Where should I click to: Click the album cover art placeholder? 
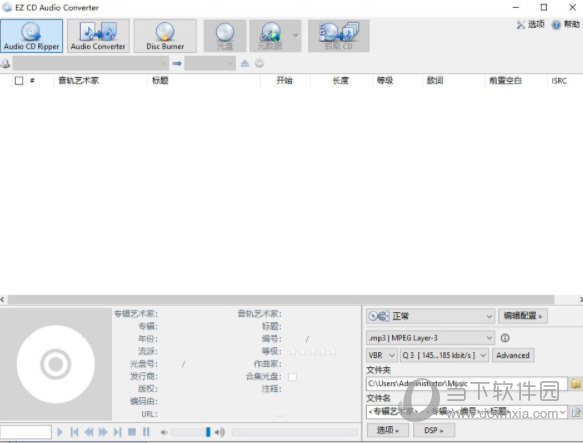56,364
